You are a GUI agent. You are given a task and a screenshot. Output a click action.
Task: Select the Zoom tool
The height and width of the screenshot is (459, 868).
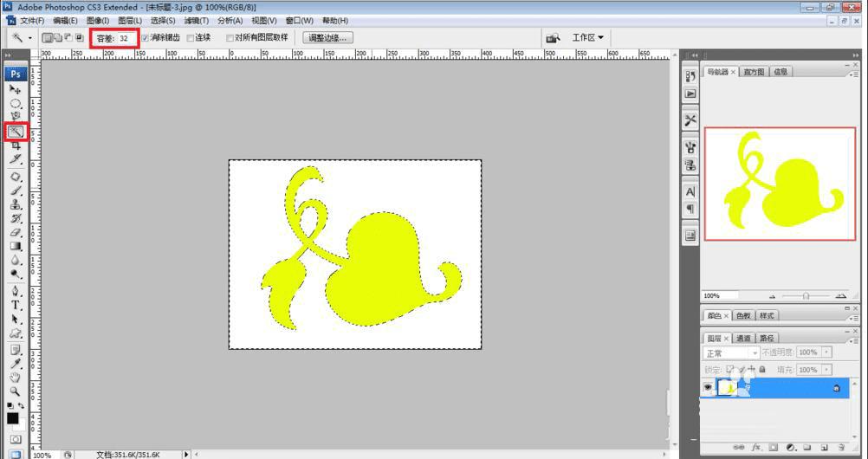click(x=15, y=391)
